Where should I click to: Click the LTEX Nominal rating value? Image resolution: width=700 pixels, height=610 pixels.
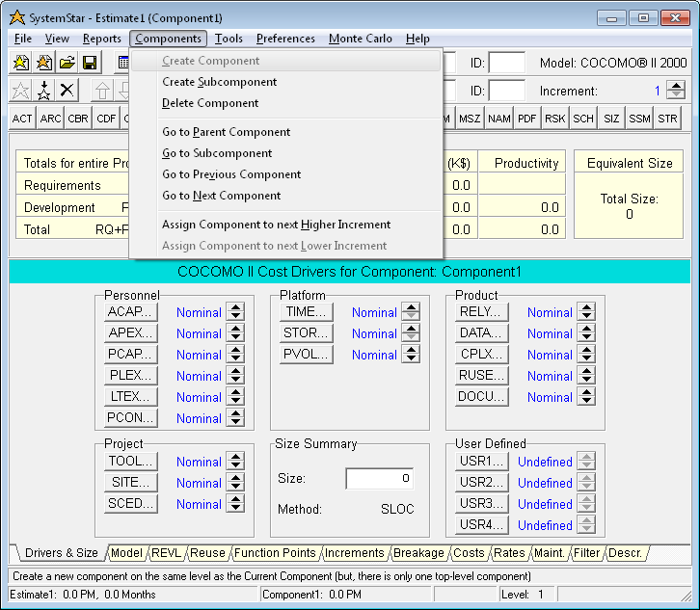[x=200, y=397]
